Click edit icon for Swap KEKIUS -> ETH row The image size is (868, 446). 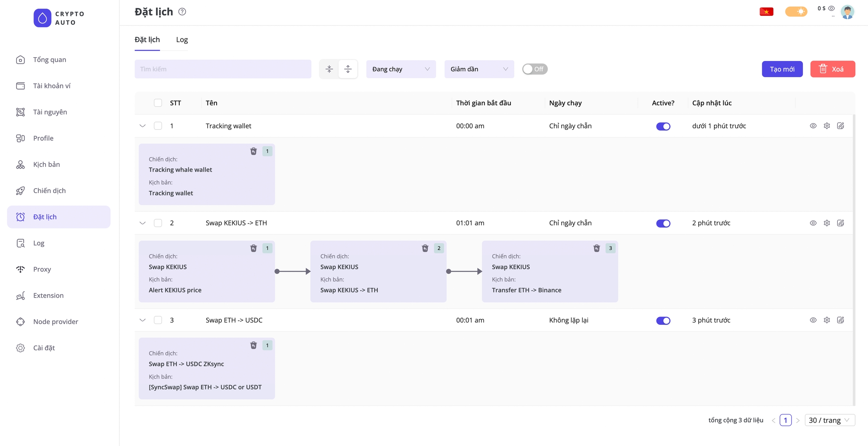point(840,223)
